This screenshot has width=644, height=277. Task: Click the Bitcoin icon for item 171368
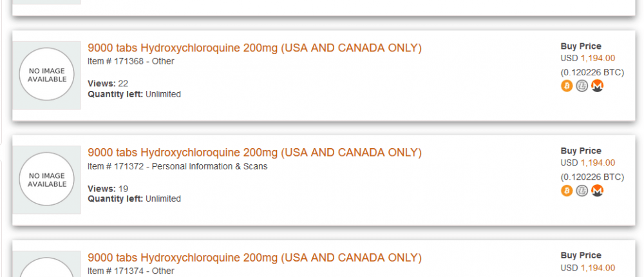tap(567, 86)
